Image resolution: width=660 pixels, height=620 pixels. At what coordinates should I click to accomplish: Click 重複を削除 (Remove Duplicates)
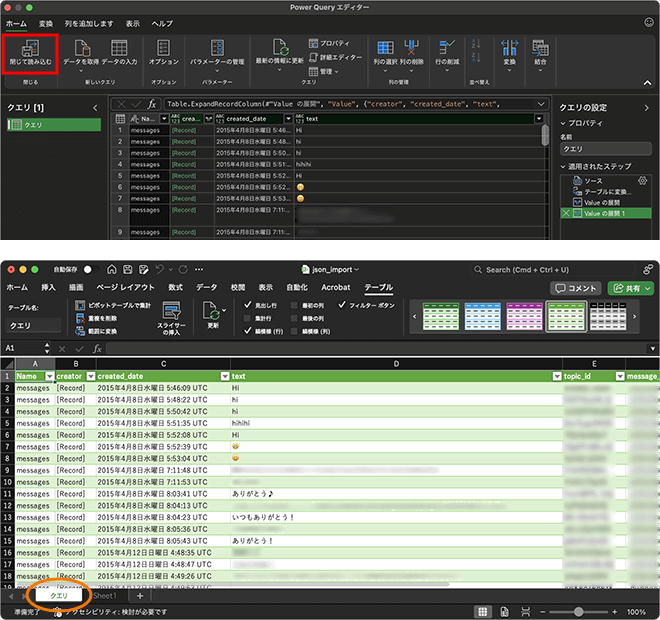click(x=96, y=319)
